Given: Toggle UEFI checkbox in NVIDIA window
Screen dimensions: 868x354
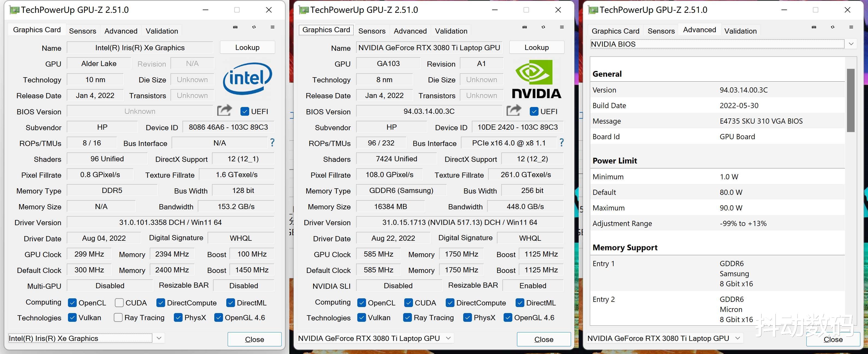Looking at the screenshot, I should (534, 111).
